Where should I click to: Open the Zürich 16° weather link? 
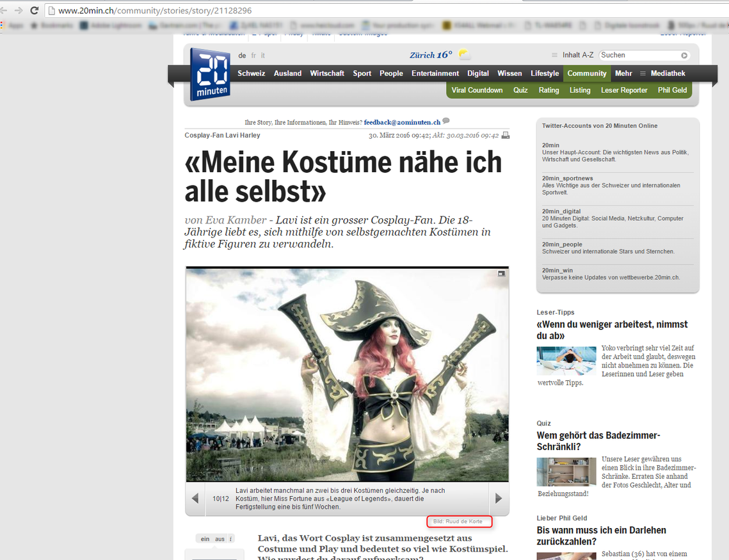pos(431,55)
